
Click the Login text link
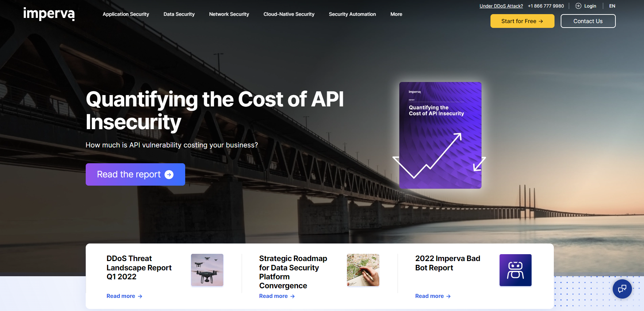(590, 6)
